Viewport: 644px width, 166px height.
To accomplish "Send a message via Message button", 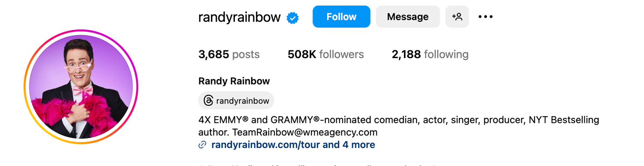I will (408, 17).
